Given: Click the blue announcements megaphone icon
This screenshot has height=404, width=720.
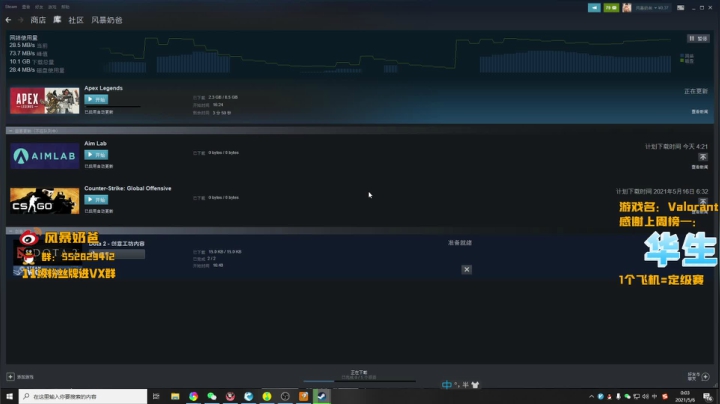Looking at the screenshot, I should point(594,8).
